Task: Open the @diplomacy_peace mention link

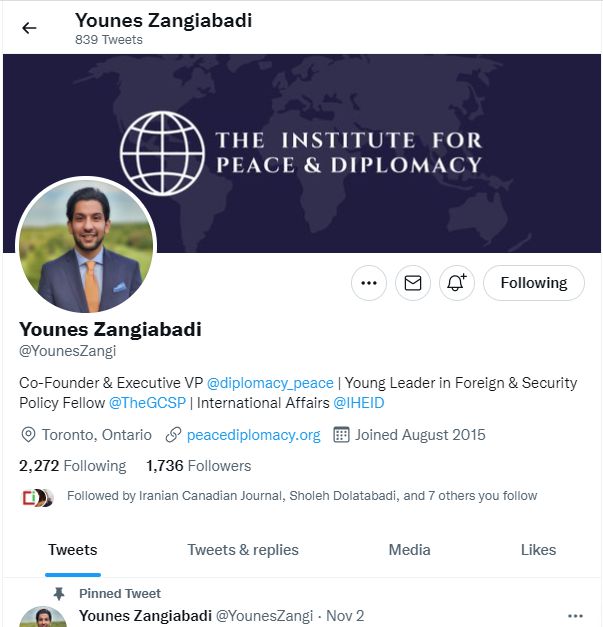Action: (259, 383)
